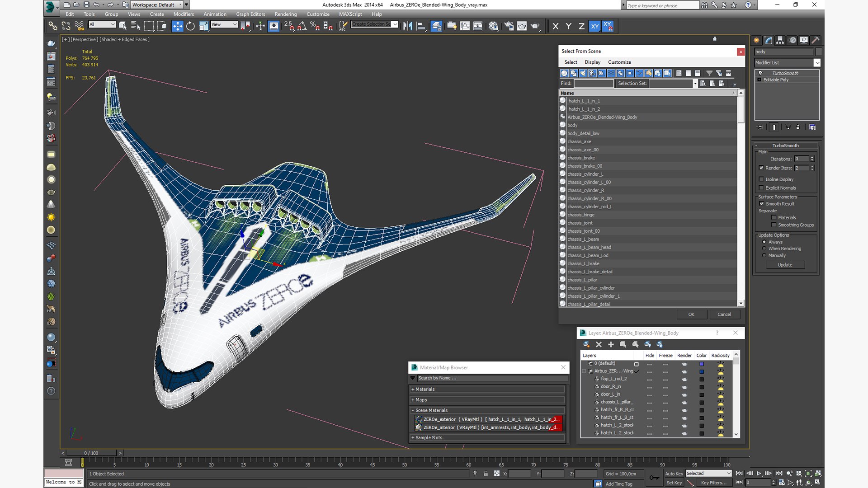868x488 pixels.
Task: Open the Workspace Default dropdown
Action: point(180,5)
